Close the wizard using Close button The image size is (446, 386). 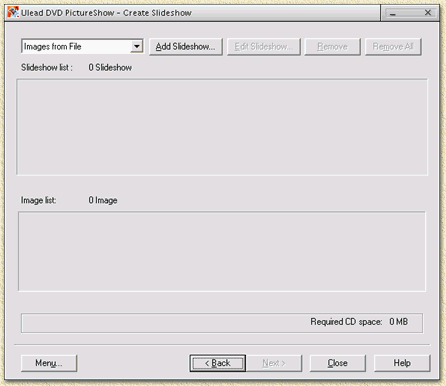338,363
